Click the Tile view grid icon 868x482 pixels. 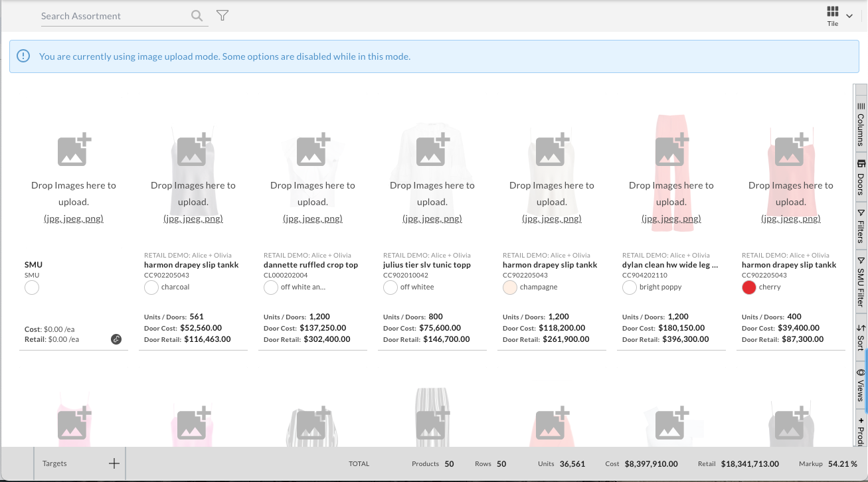832,12
